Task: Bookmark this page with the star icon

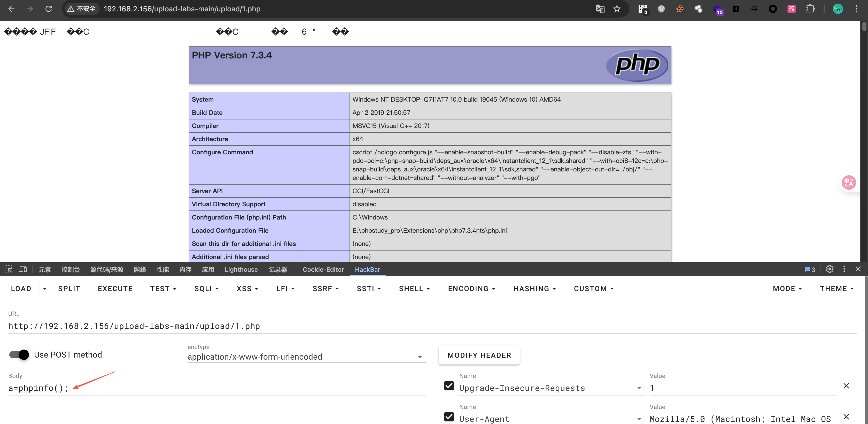Action: (x=617, y=9)
